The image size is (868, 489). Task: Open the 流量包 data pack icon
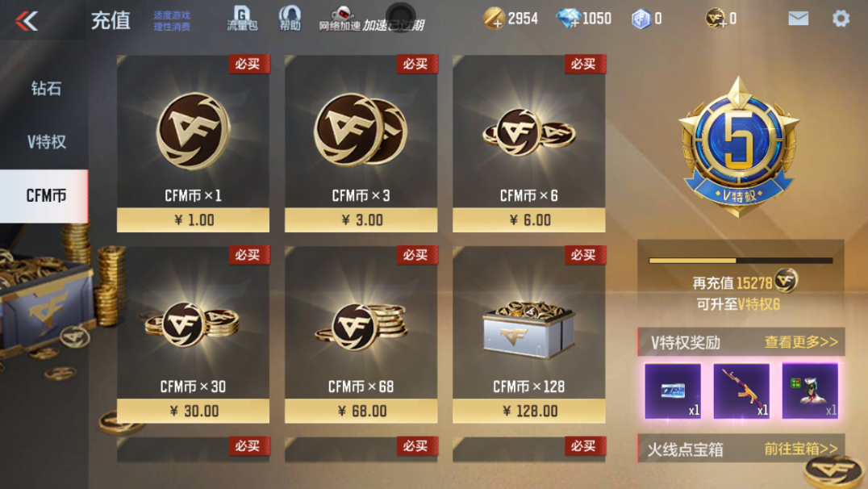point(242,19)
